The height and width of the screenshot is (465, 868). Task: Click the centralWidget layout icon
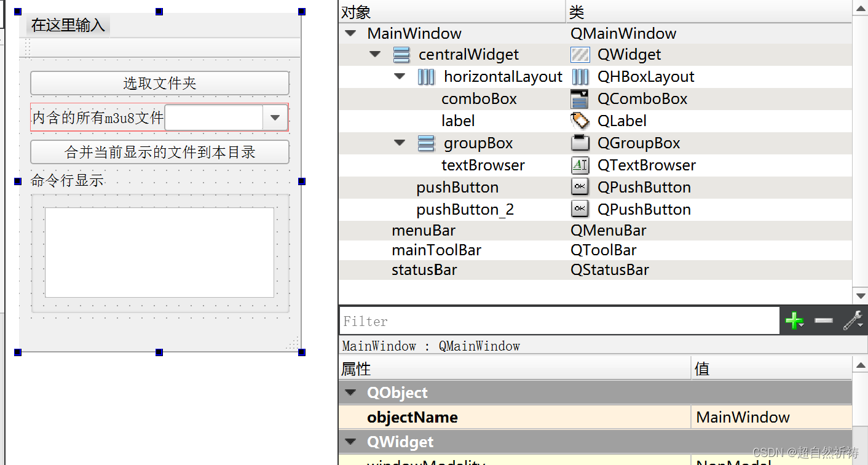(401, 55)
